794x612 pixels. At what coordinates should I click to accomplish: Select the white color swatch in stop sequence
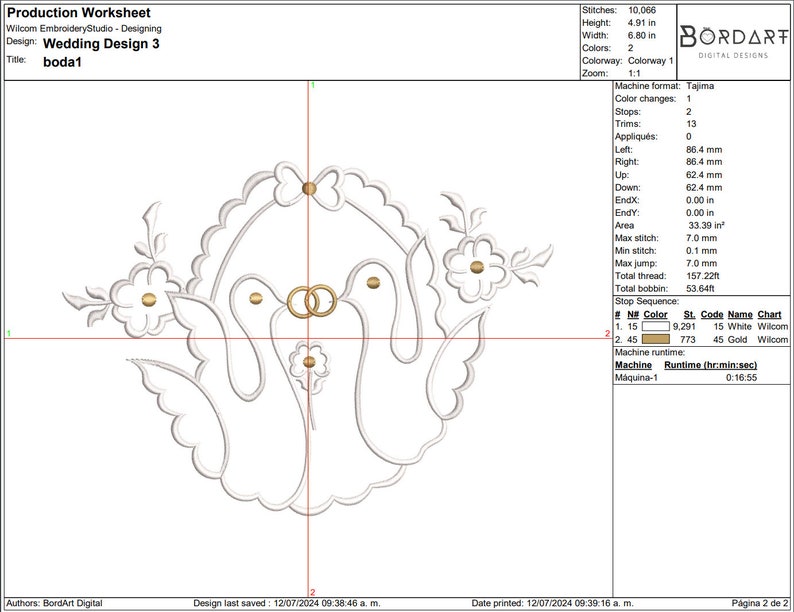(x=656, y=327)
